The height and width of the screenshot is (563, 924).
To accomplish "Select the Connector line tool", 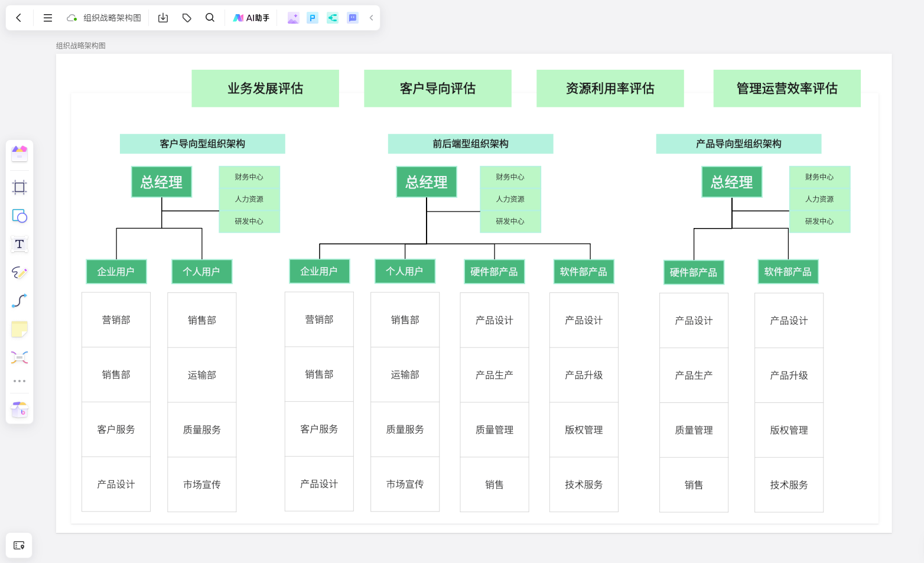I will (19, 301).
